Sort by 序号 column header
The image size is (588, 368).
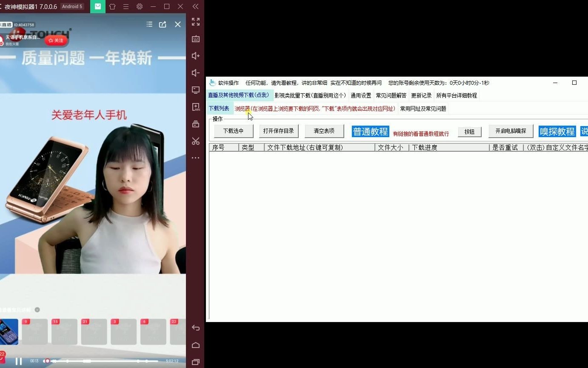point(224,147)
